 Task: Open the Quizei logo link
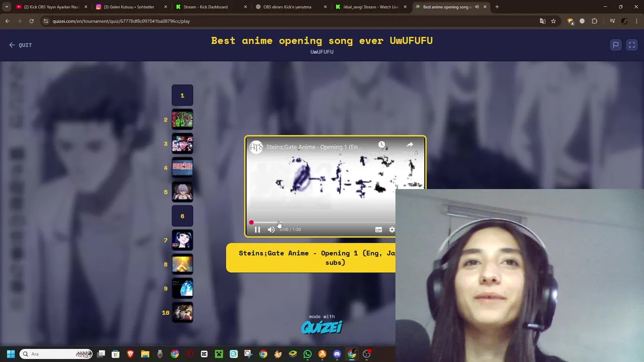322,327
